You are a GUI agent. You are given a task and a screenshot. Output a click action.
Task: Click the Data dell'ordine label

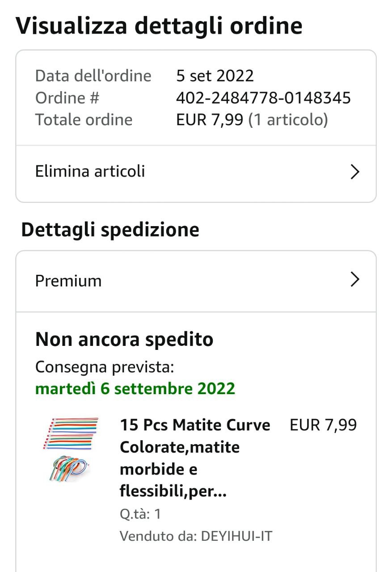coord(93,76)
